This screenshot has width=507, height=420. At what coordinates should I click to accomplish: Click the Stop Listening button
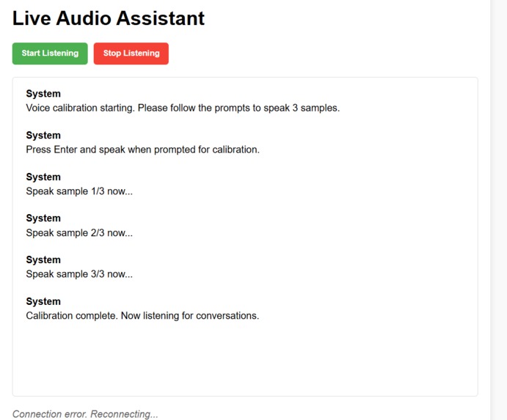pyautogui.click(x=131, y=54)
